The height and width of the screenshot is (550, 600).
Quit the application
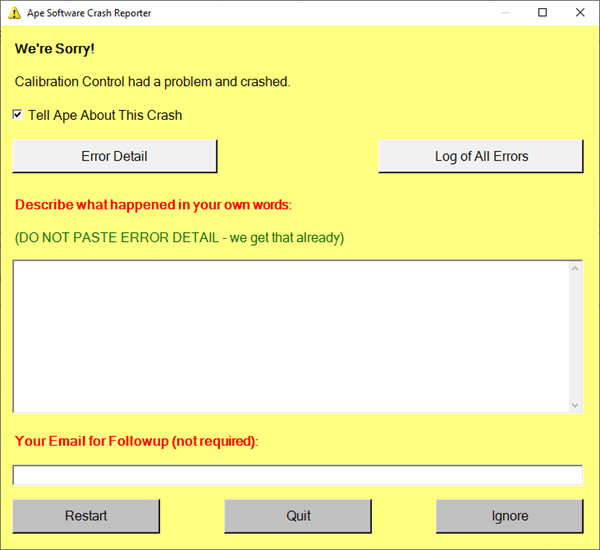(x=298, y=516)
